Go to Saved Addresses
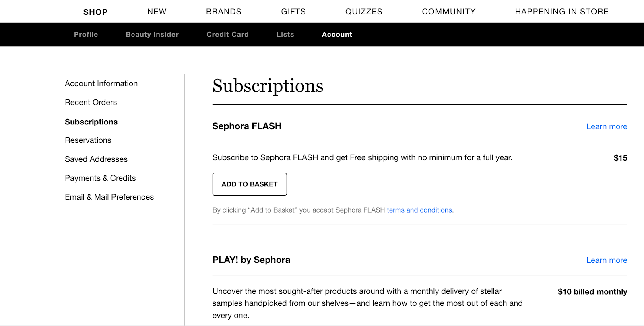This screenshot has height=326, width=644. 96,159
